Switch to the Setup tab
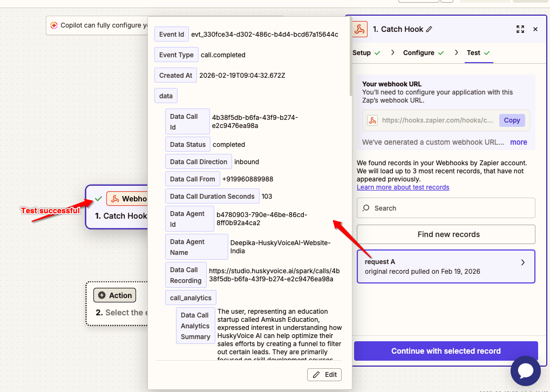Screen dimensions: 550x392 tap(366, 53)
